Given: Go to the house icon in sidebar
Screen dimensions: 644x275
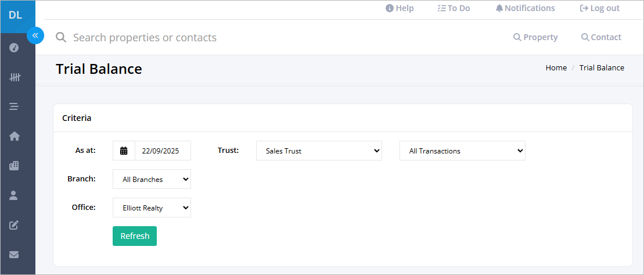Looking at the screenshot, I should click(14, 137).
